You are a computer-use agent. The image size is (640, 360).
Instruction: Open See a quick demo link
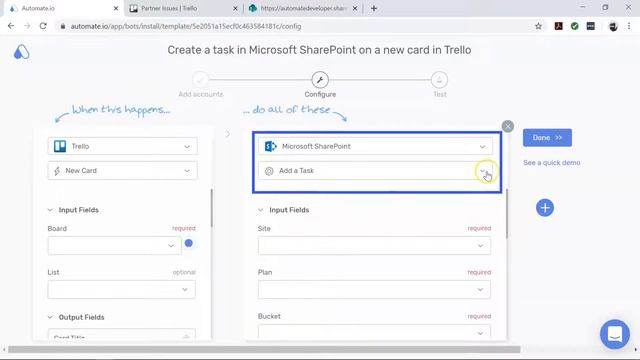[x=551, y=162]
